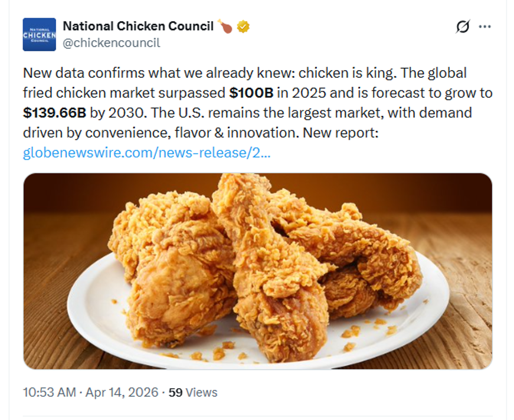Enlarge the fried chicken photo
The height and width of the screenshot is (420, 514).
click(x=257, y=271)
